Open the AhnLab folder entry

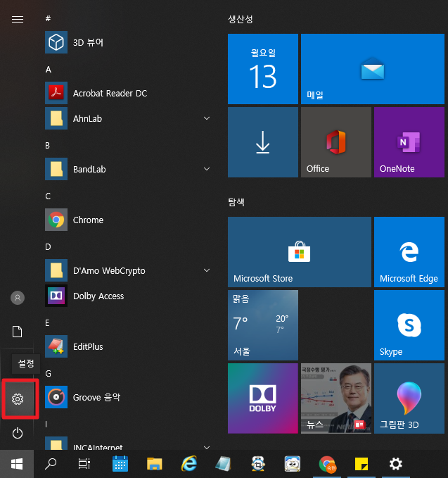click(x=128, y=118)
